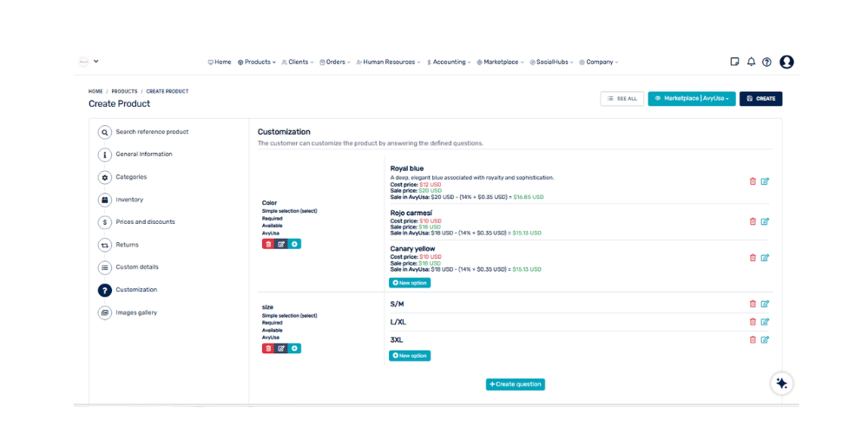
Task: Go to Prices and discounts section
Action: [145, 222]
